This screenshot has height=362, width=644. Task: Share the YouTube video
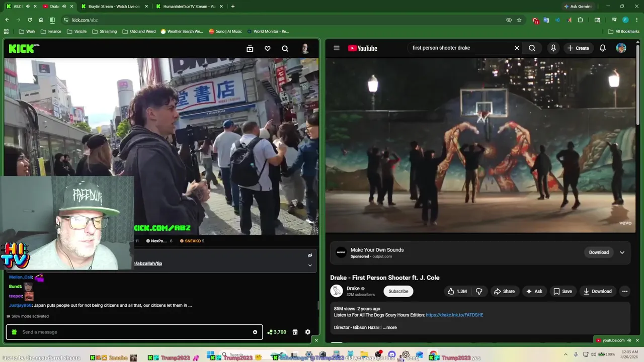504,291
